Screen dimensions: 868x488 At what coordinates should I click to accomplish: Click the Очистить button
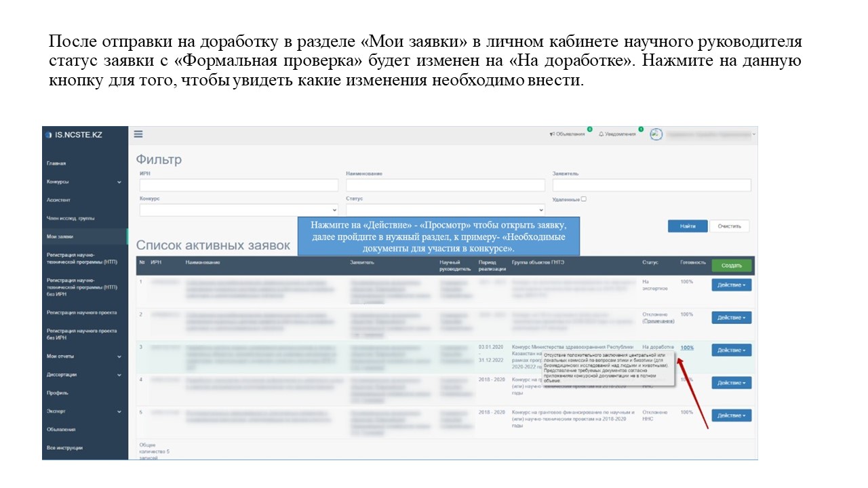click(730, 226)
